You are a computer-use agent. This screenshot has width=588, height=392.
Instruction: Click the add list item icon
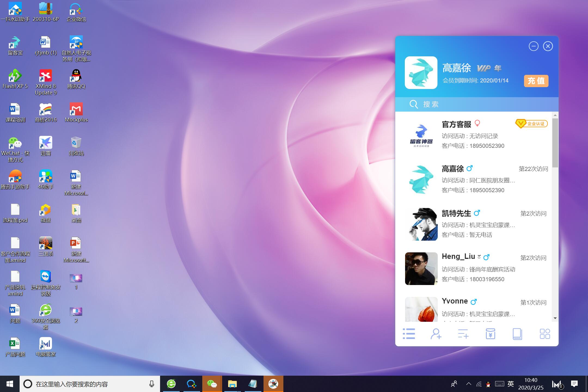463,334
